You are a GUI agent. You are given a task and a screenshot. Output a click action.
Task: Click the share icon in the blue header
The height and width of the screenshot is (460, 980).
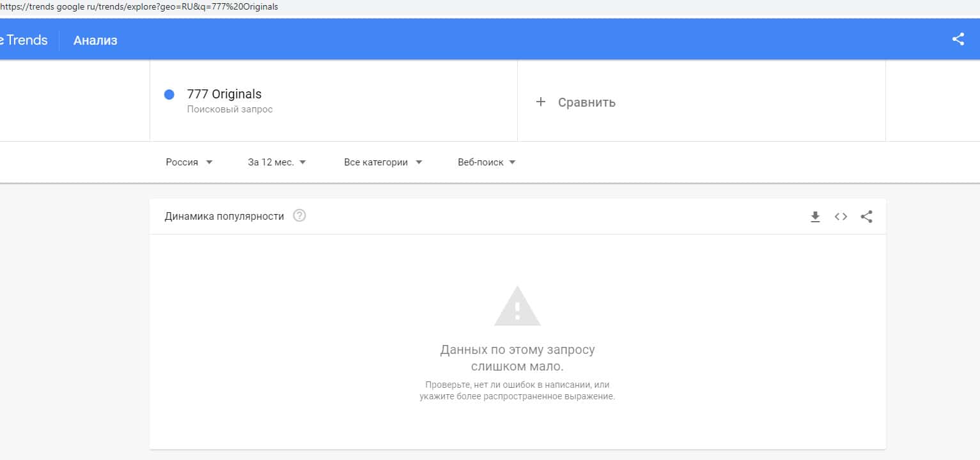click(x=958, y=39)
